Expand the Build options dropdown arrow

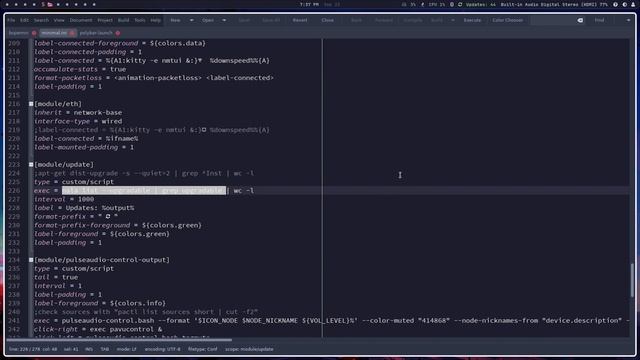pyautogui.click(x=453, y=20)
